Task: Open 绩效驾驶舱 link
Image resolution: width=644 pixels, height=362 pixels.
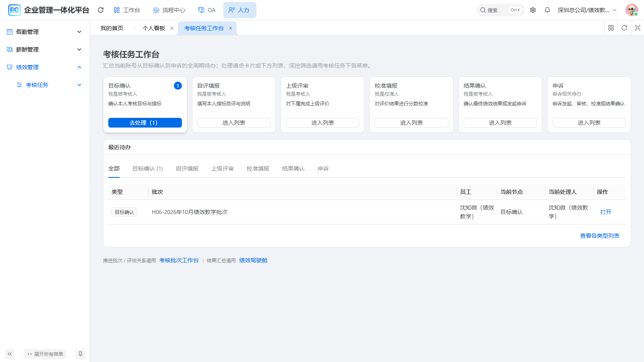Action: click(x=254, y=260)
